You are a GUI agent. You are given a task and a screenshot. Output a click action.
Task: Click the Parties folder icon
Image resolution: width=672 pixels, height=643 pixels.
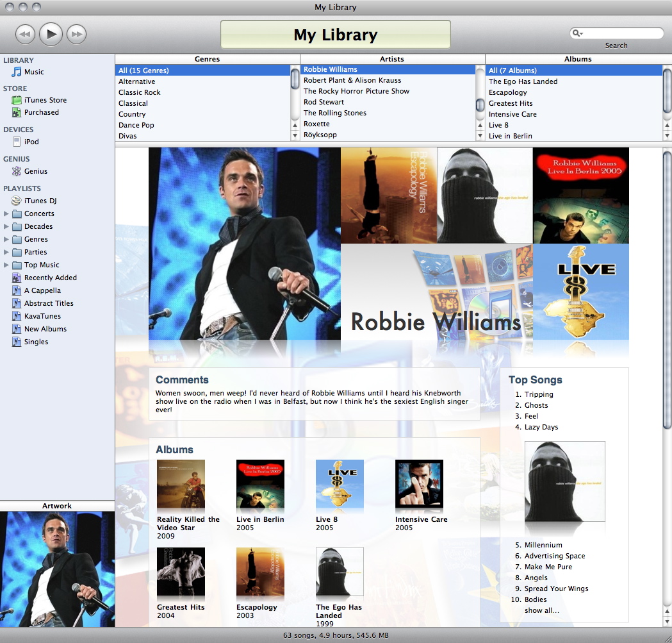click(17, 252)
